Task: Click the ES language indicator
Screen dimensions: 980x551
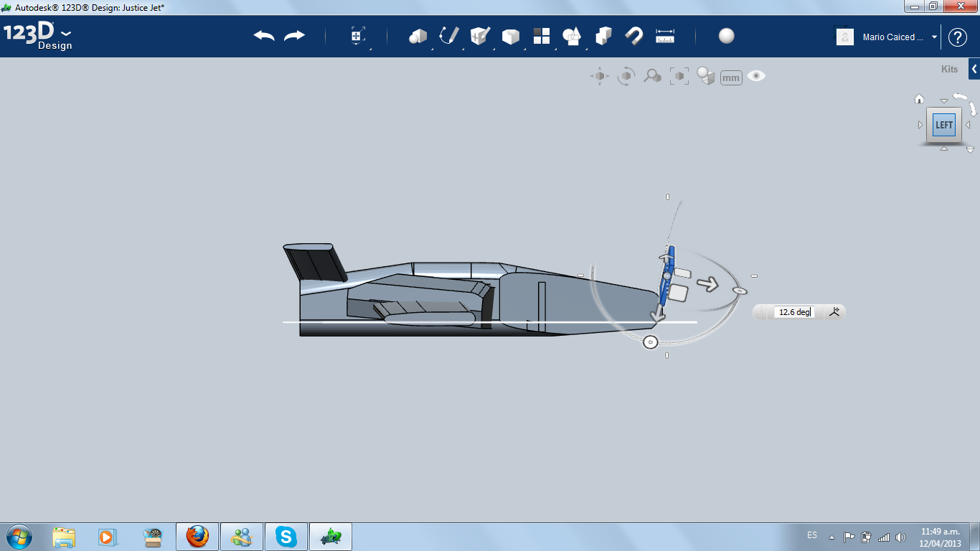Action: pos(812,535)
